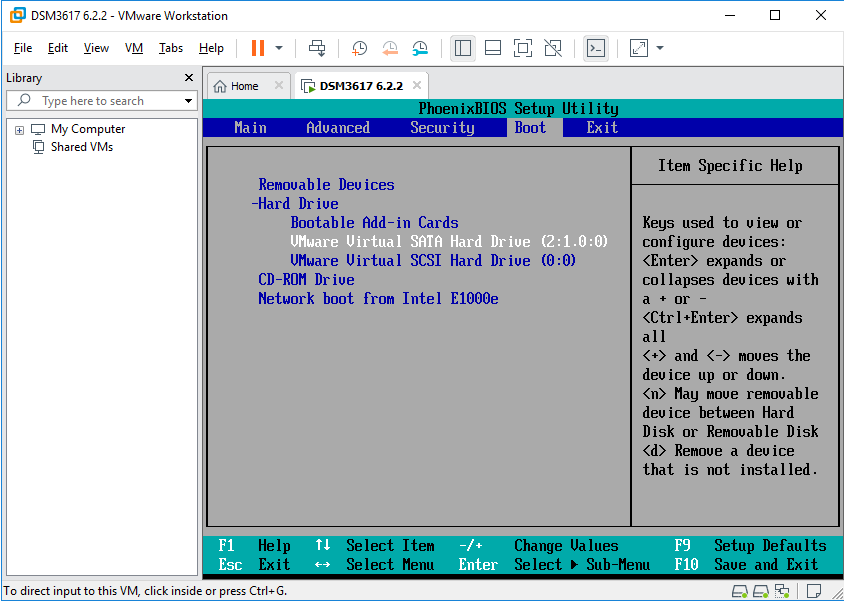Open the File menu
The width and height of the screenshot is (844, 601).
(x=23, y=48)
